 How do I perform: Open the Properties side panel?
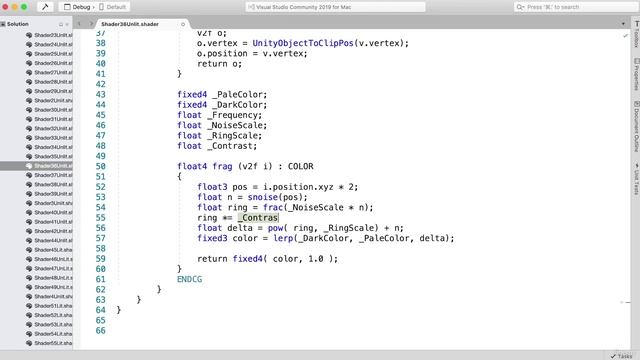pos(636,74)
